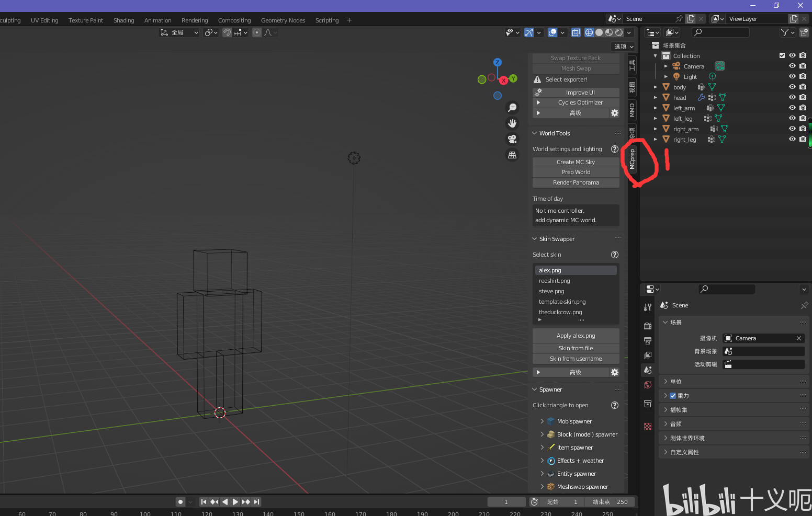Screen dimensions: 812x516
Task: Open outliner filter dropdown
Action: (788, 32)
